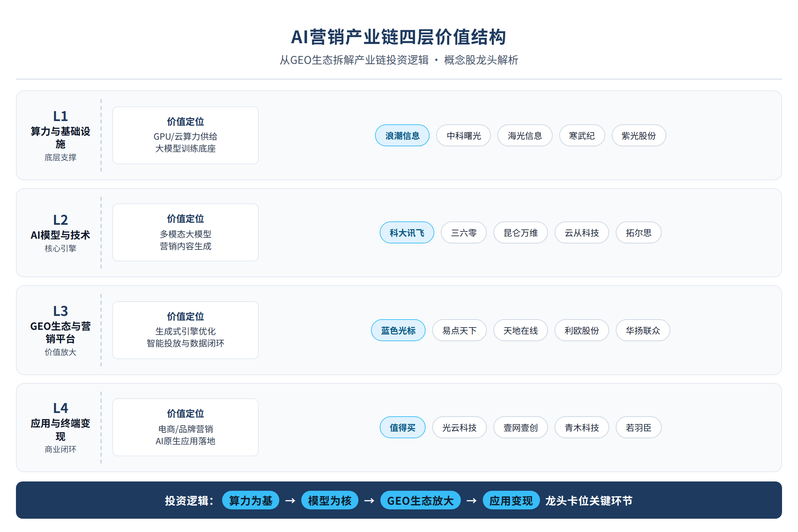Image resolution: width=798 pixels, height=532 pixels.
Task: Click the title AI营销产业链四层价值结构
Action: pyautogui.click(x=399, y=37)
